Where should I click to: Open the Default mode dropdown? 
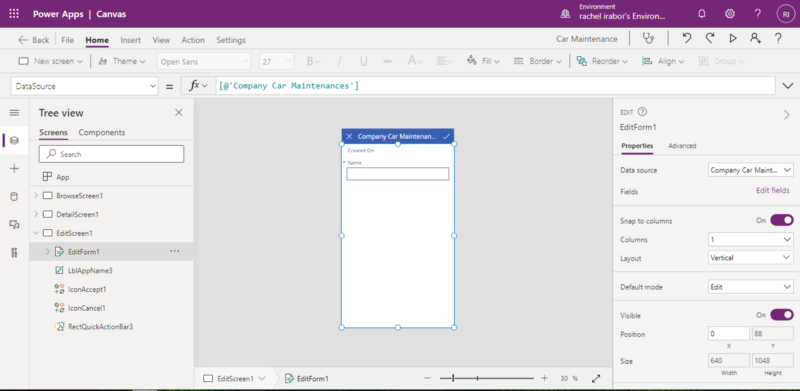(751, 287)
